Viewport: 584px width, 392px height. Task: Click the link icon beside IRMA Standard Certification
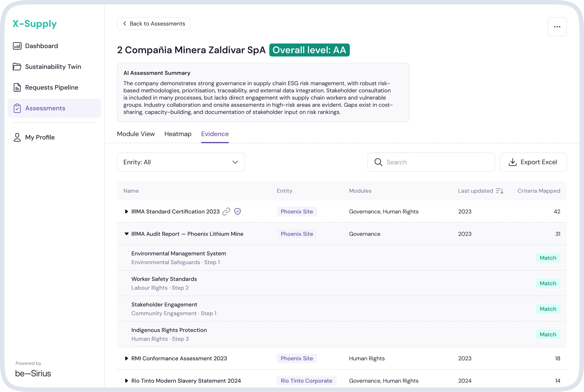click(226, 212)
